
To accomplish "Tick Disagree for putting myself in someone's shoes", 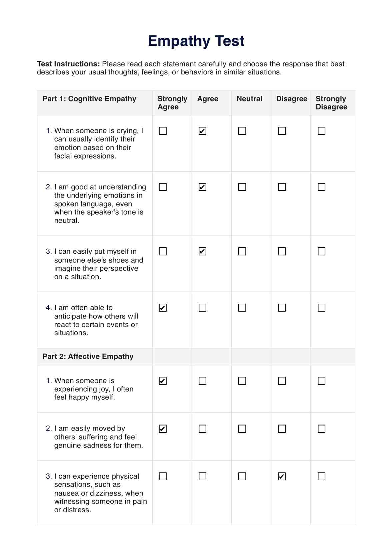I will coord(282,251).
